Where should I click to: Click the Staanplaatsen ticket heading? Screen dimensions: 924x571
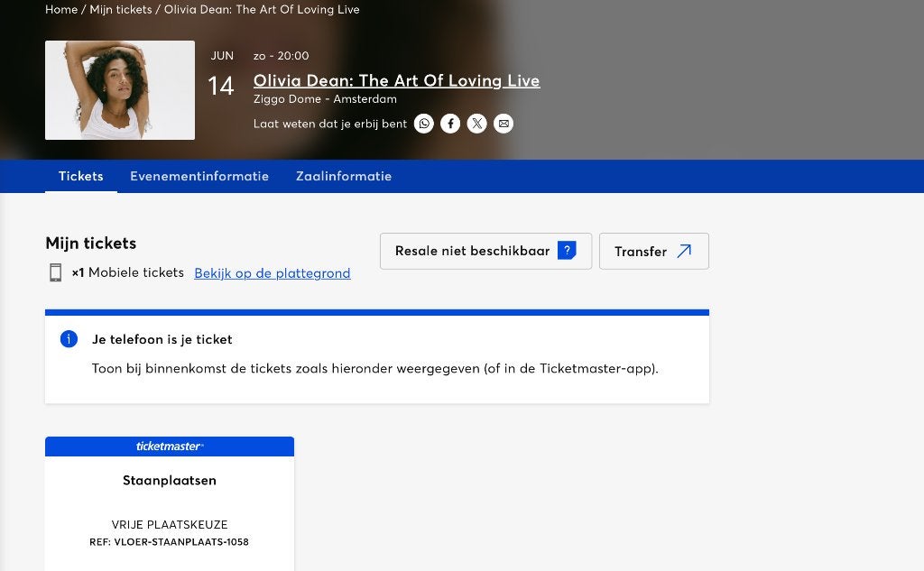coord(169,480)
